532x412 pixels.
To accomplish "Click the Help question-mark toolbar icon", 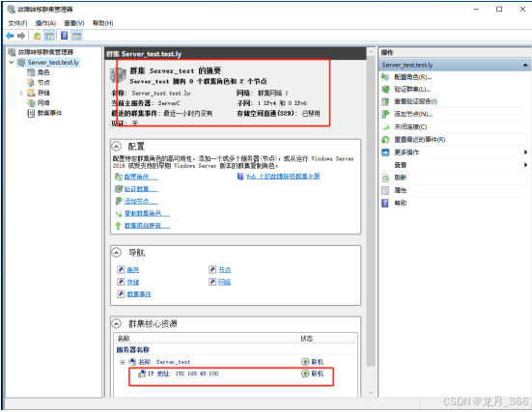I will [x=64, y=36].
